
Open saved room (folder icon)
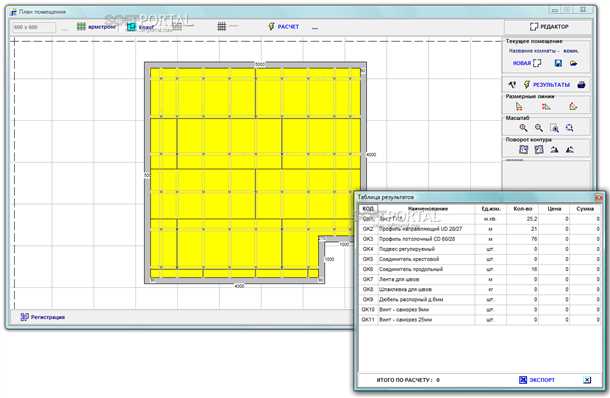tap(573, 63)
